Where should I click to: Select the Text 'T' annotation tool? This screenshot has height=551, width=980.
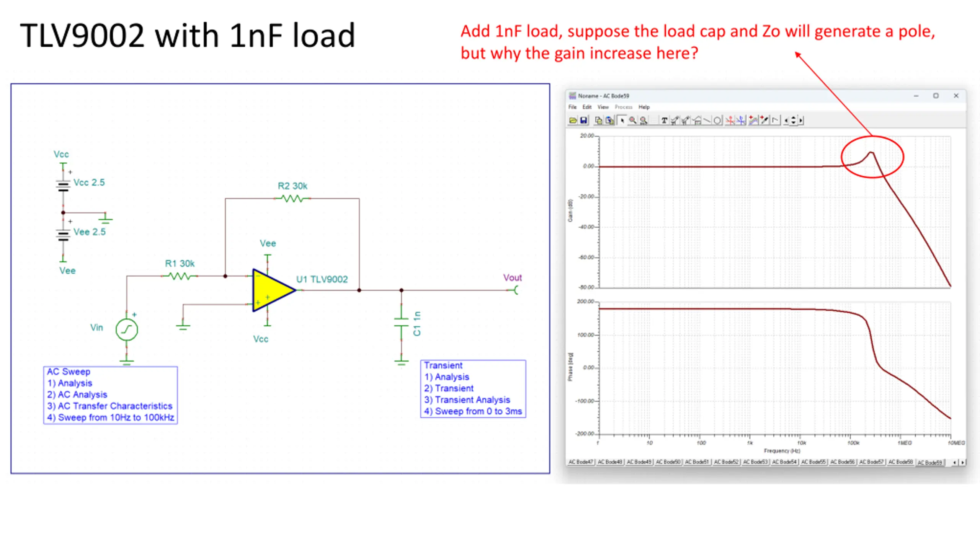pyautogui.click(x=665, y=121)
